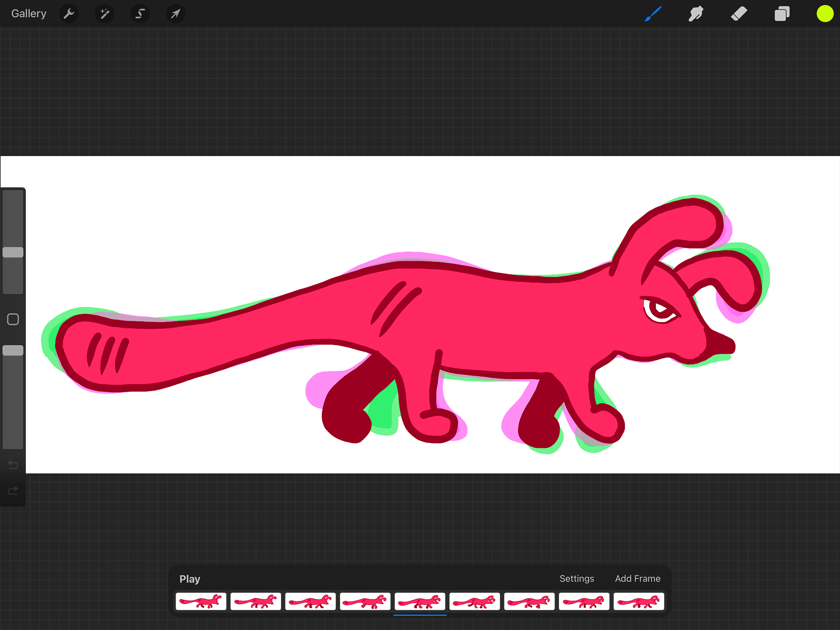Viewport: 840px width, 630px height.
Task: Play the animation
Action: (189, 579)
